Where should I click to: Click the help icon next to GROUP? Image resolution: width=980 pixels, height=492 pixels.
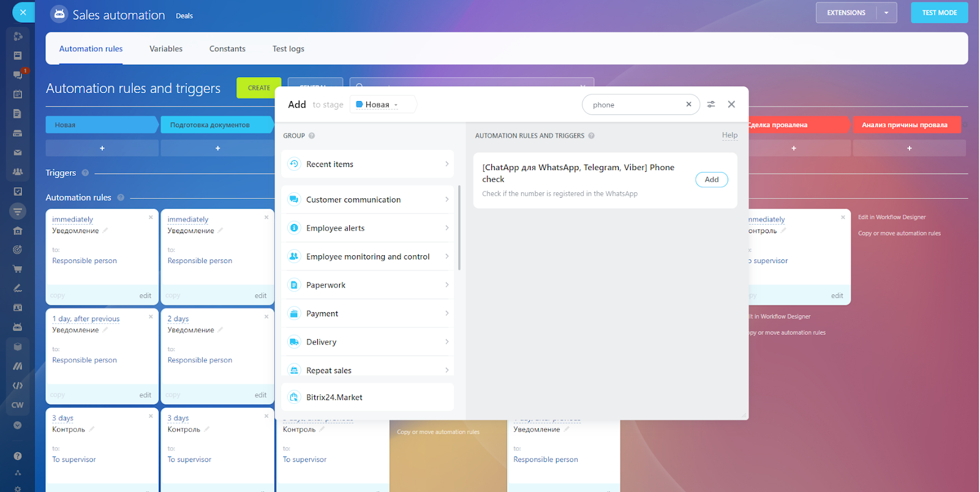pyautogui.click(x=312, y=136)
